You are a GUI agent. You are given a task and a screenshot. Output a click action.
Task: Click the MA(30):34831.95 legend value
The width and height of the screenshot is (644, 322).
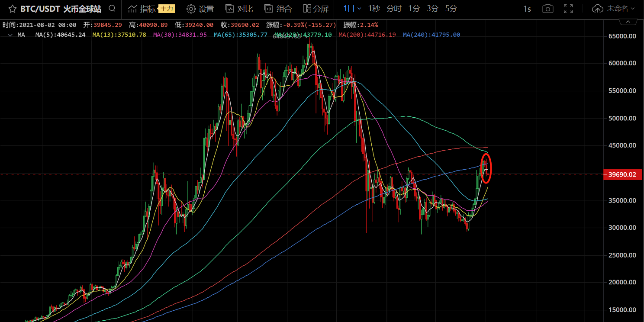pyautogui.click(x=180, y=35)
